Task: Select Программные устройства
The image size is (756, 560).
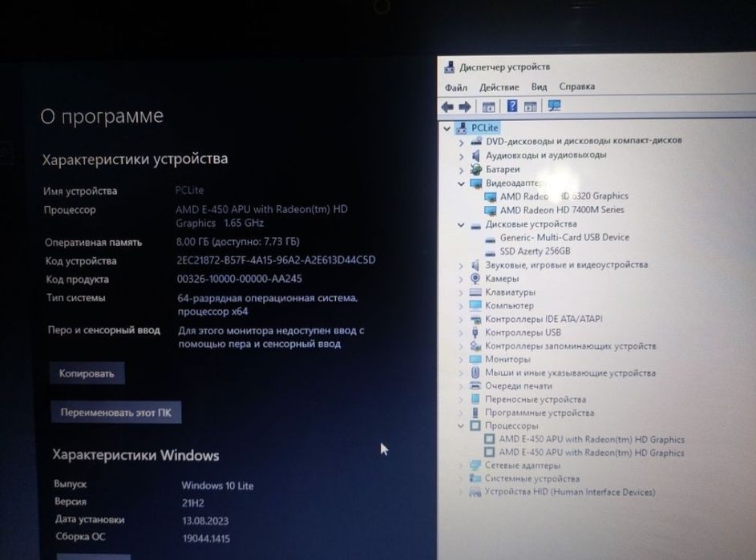Action: (539, 413)
